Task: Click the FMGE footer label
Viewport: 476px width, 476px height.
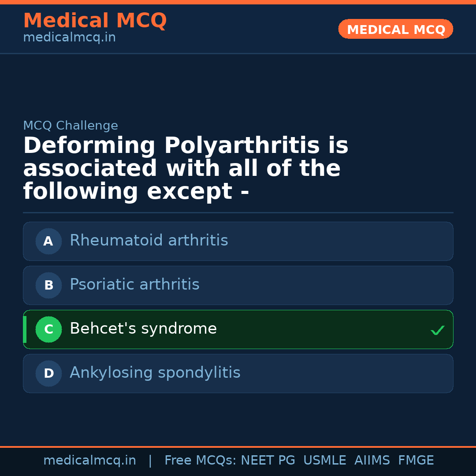Action: (416, 461)
